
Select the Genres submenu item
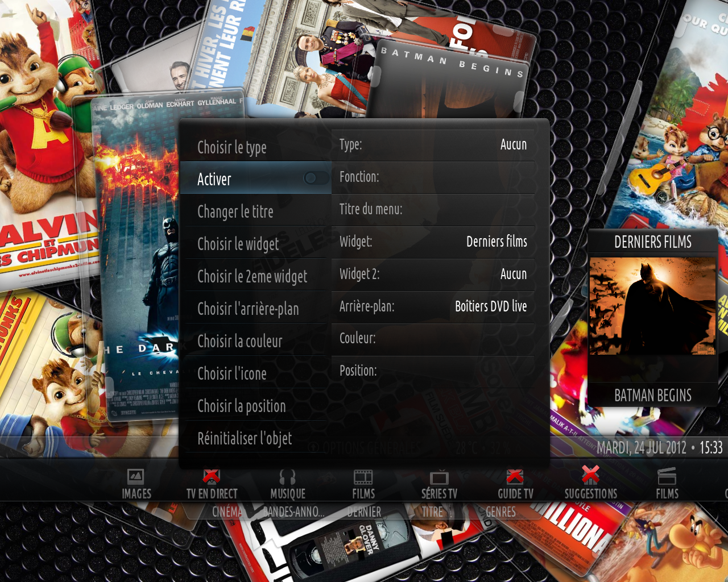coord(500,512)
